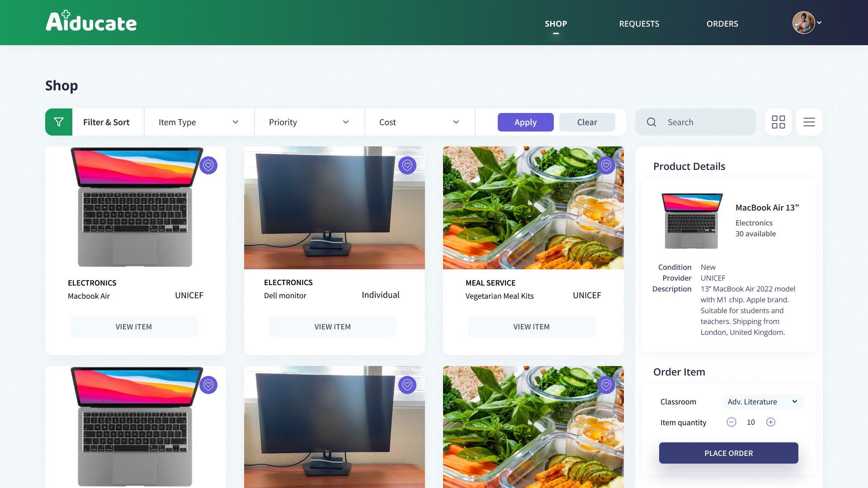Image resolution: width=868 pixels, height=488 pixels.
Task: Clear all filters
Action: pos(587,122)
